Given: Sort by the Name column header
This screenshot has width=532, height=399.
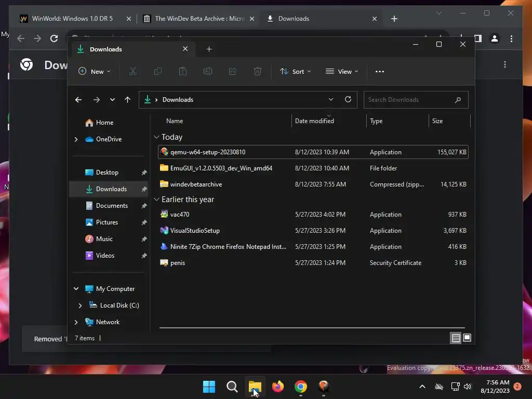Looking at the screenshot, I should [x=175, y=121].
